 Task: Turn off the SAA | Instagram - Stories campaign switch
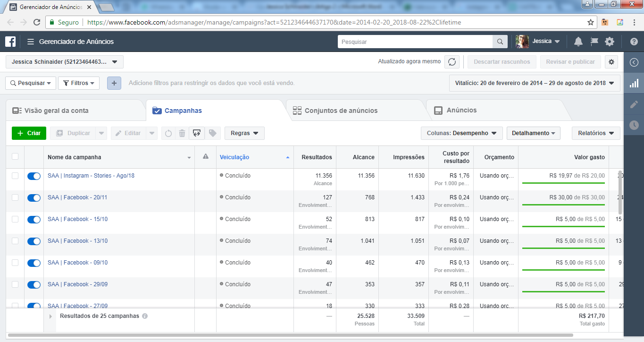34,176
